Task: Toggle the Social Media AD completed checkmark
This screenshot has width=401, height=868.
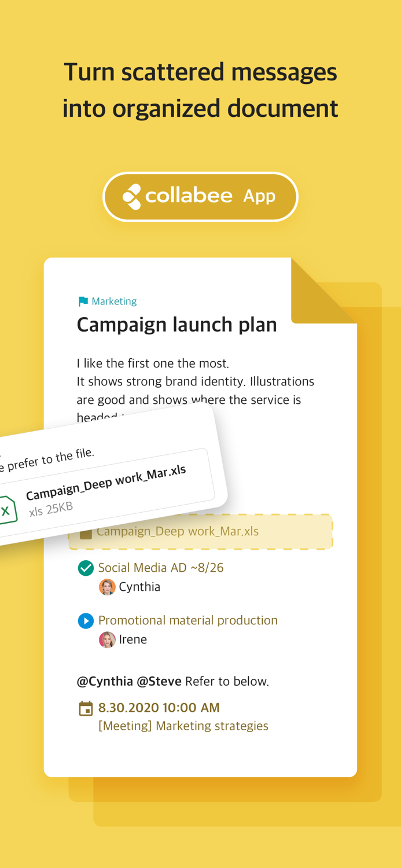Action: click(86, 568)
